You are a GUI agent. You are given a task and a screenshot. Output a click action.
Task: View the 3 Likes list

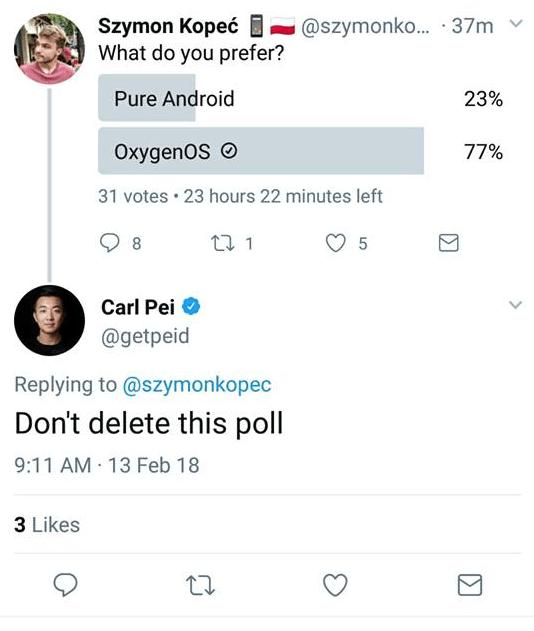[x=47, y=524]
